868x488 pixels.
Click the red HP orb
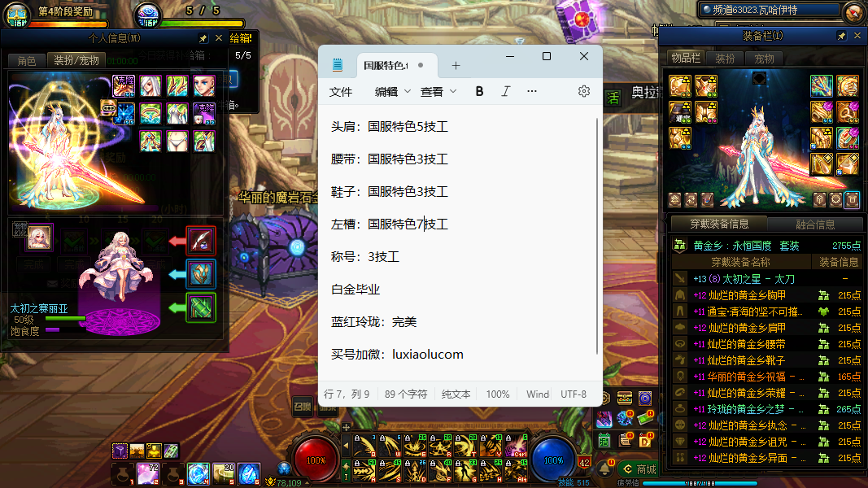coord(316,460)
